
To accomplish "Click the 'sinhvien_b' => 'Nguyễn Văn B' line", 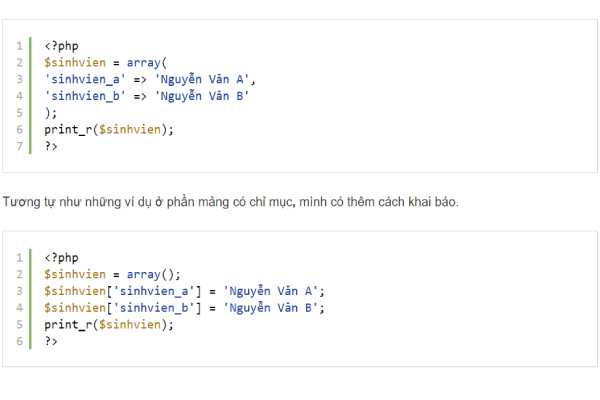I will coord(146,96).
